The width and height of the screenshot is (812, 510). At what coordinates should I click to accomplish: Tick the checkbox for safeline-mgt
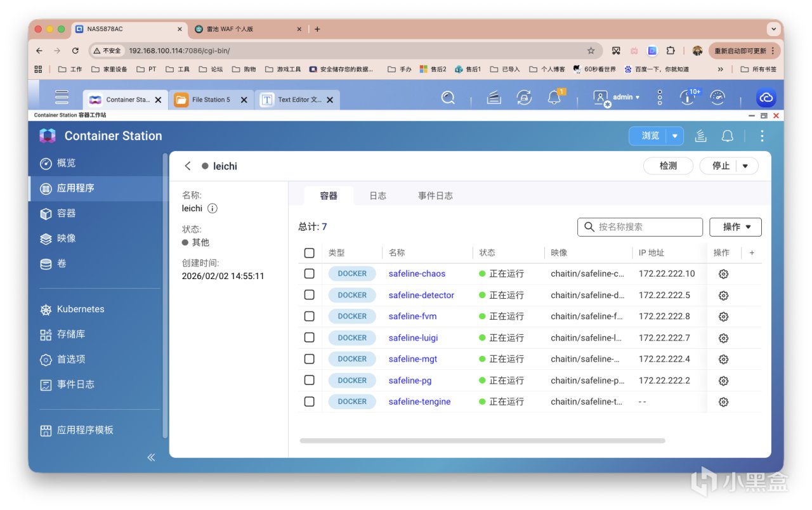pos(310,358)
